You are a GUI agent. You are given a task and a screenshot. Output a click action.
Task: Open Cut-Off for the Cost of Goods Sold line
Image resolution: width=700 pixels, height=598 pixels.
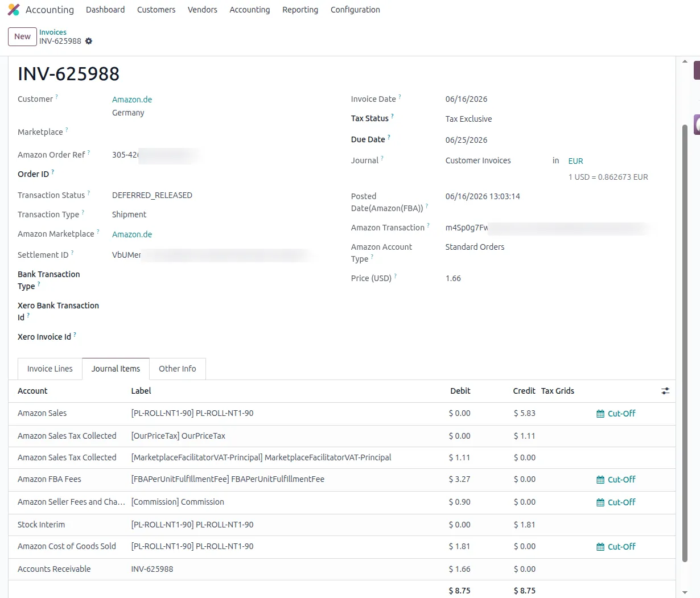point(616,547)
